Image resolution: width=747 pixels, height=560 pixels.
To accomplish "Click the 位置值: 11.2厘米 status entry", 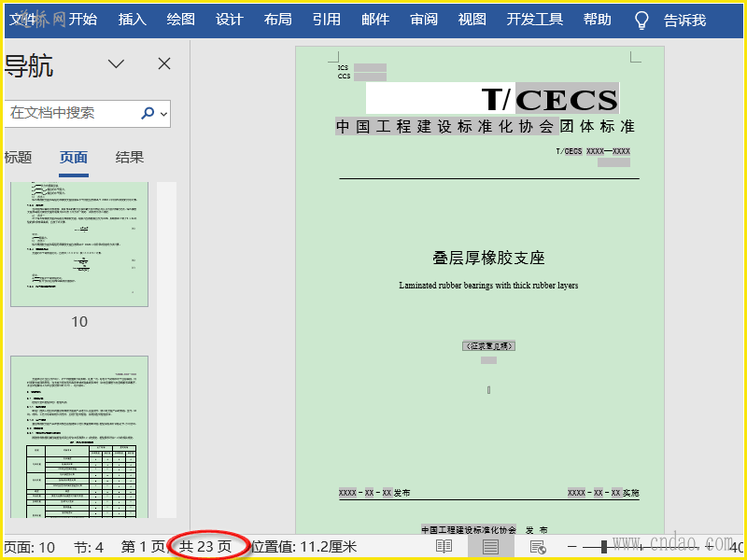I will tap(304, 547).
